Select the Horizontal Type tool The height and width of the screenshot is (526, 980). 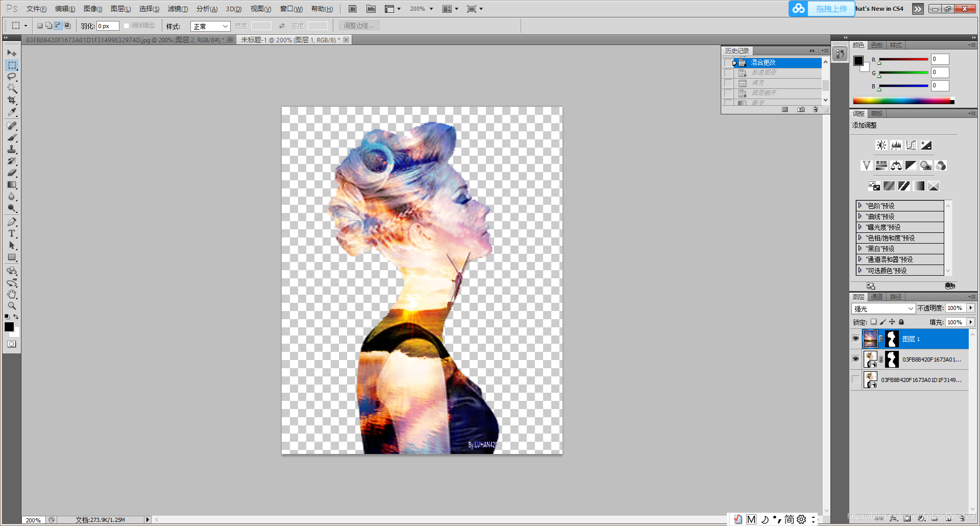click(12, 233)
